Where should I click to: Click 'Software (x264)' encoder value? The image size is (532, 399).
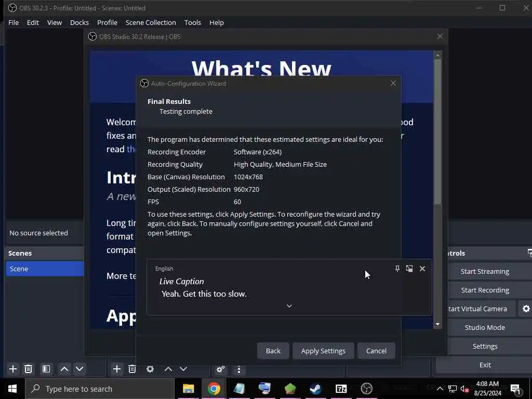point(258,152)
